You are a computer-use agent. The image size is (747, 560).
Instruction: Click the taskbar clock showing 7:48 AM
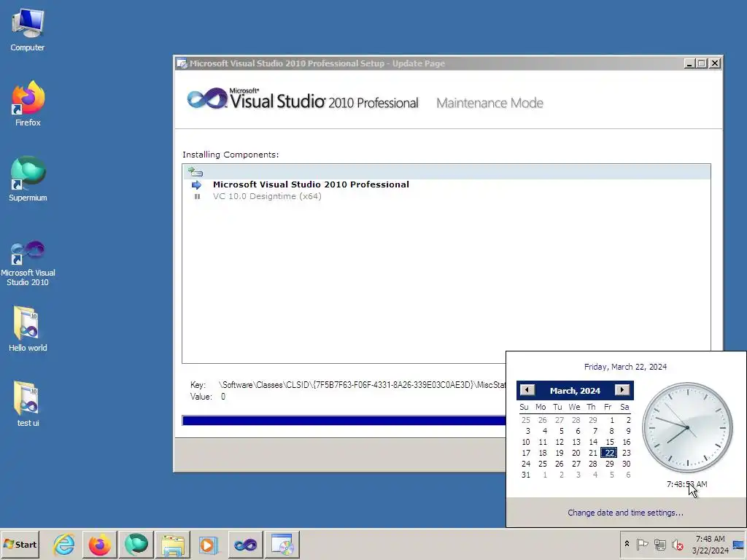(x=710, y=544)
